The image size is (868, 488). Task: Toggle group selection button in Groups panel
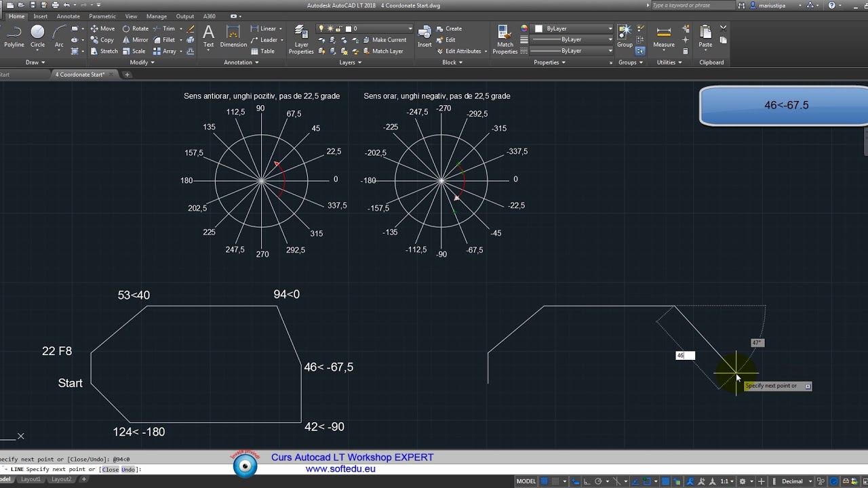(x=640, y=51)
